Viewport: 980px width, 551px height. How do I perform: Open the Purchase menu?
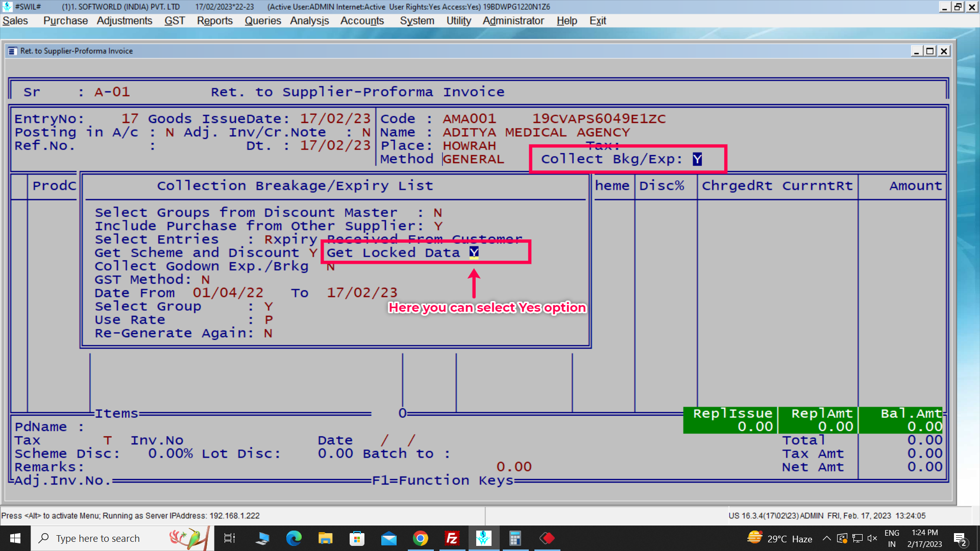(x=65, y=21)
